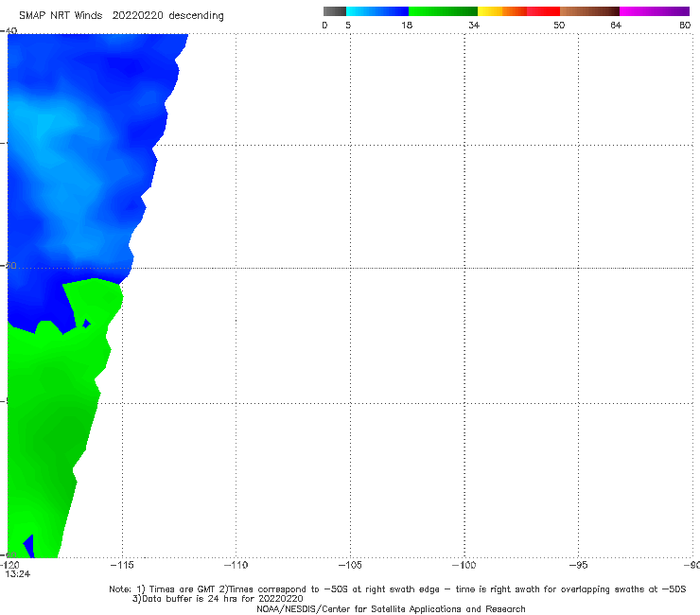Click the color bar label '18'
This screenshot has width=700, height=615.
[407, 25]
